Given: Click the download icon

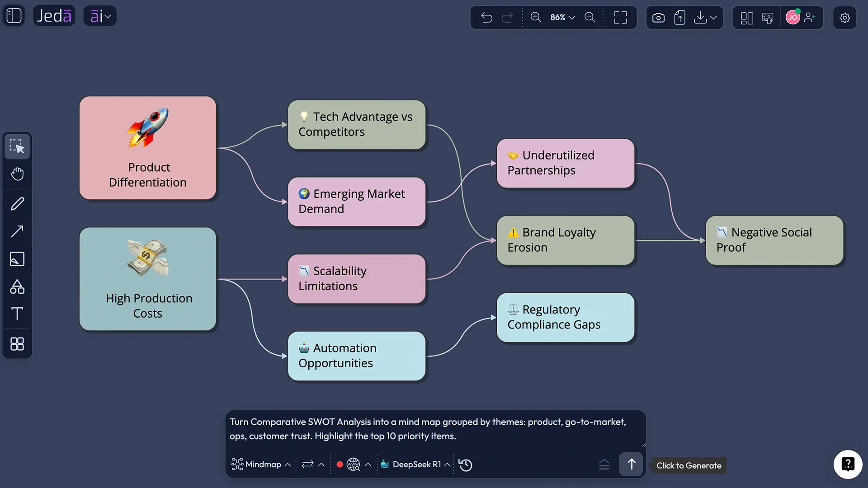Looking at the screenshot, I should tap(700, 18).
